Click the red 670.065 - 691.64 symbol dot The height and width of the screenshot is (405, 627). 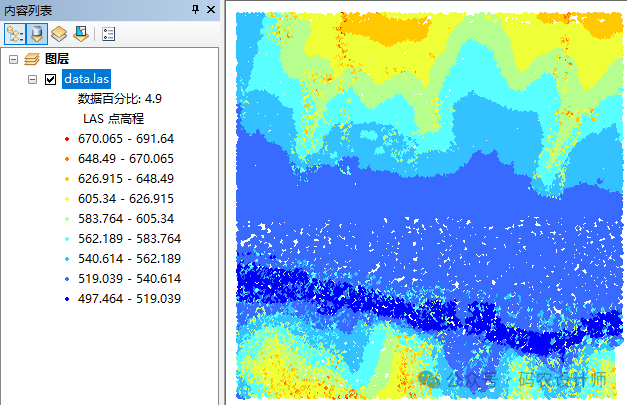click(66, 139)
